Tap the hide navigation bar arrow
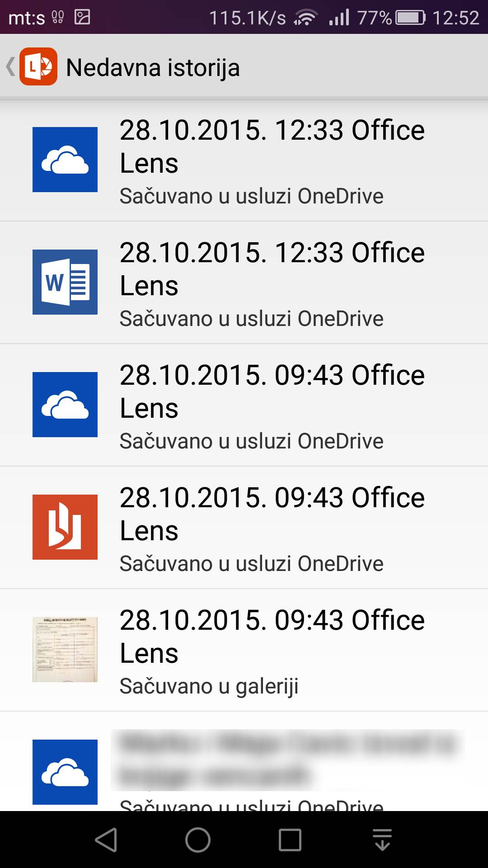This screenshot has height=868, width=488. [x=382, y=840]
